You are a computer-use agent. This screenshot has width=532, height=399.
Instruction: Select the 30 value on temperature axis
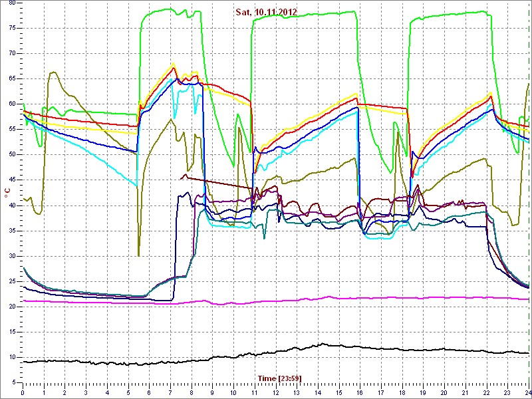pos(12,256)
